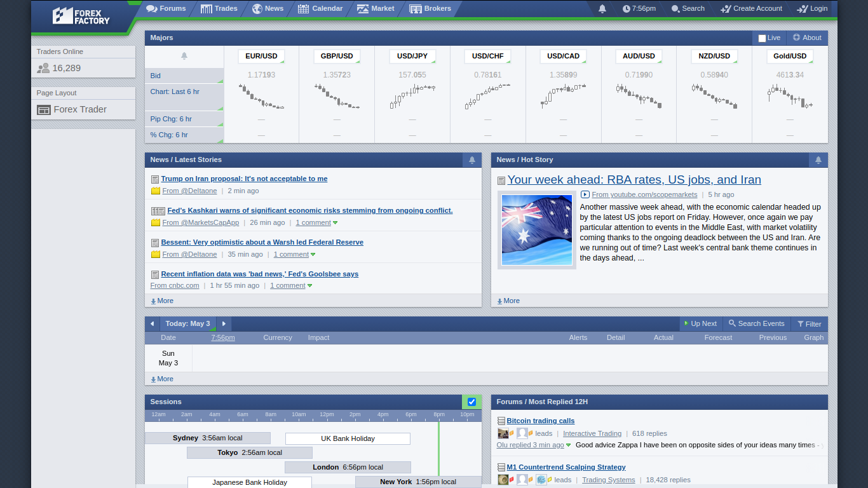Open the Today: May 3 date dropdown

pyautogui.click(x=187, y=324)
